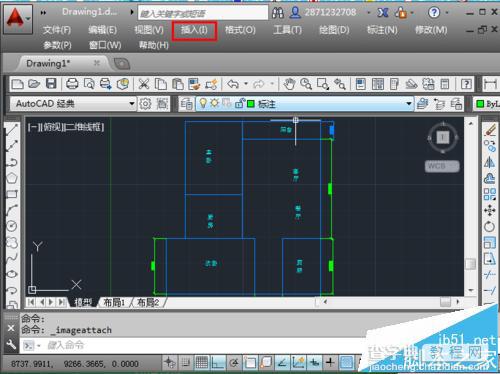Expand the Undo history dropdown arrow
Screen dimensions: 500x374
[246, 84]
